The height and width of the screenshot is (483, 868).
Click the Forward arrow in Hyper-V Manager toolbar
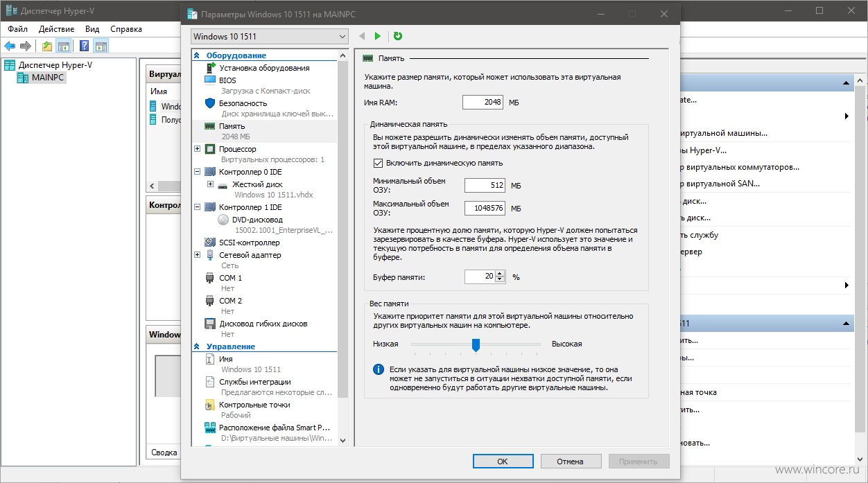26,46
